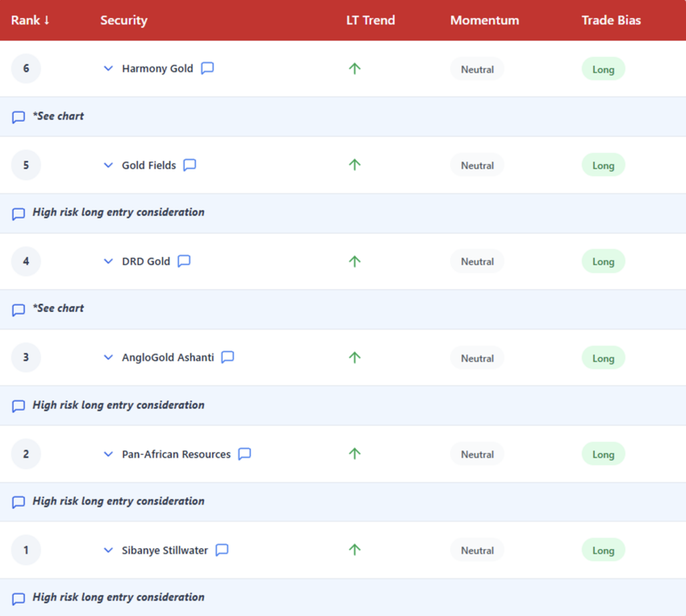Collapse the Pan-African Resources chevron
Viewport: 686px width, 616px height.
[x=109, y=454]
